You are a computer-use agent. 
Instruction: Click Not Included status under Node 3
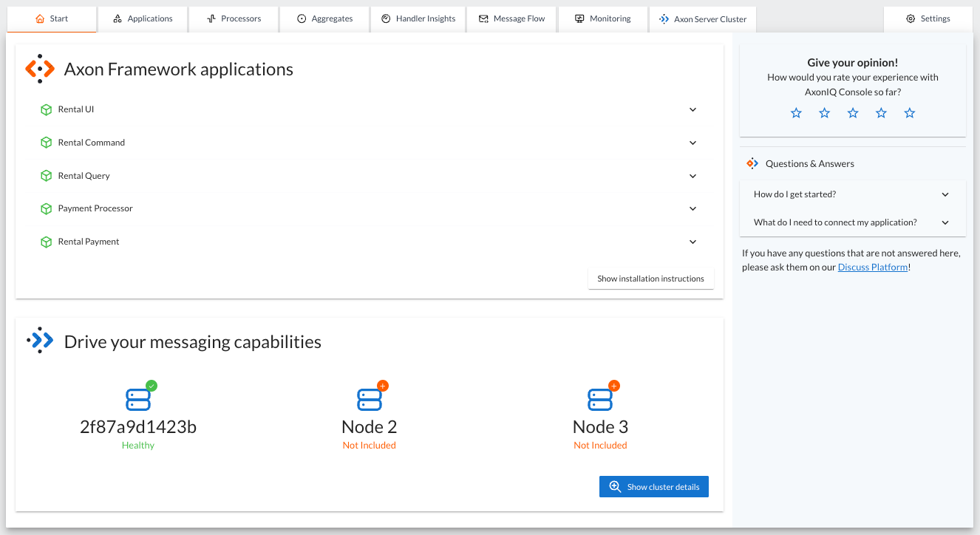click(x=600, y=446)
